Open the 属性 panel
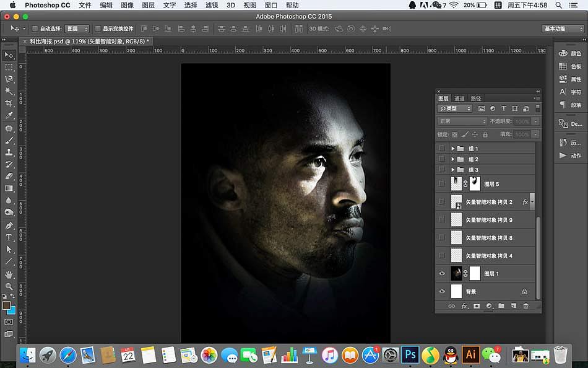 pos(569,79)
